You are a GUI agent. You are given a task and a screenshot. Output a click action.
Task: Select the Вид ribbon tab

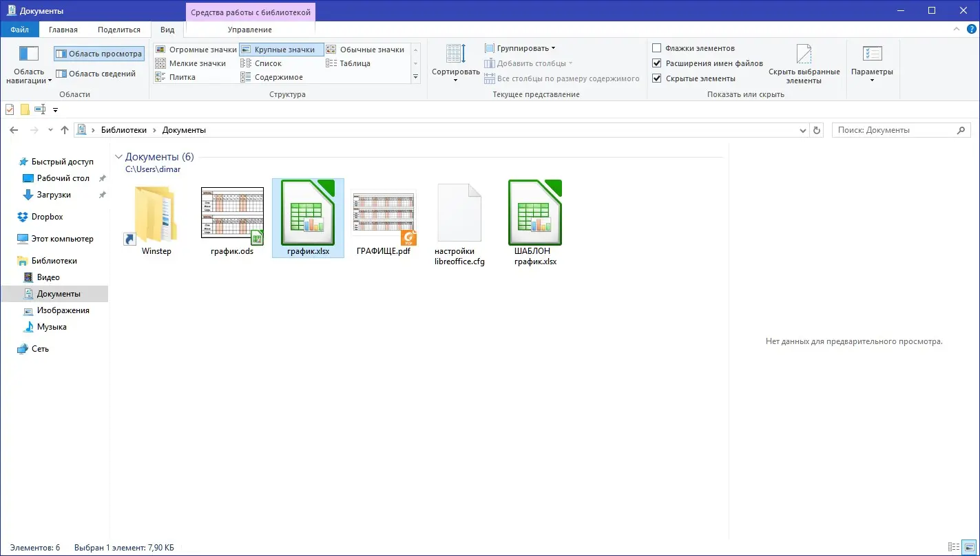(x=167, y=30)
